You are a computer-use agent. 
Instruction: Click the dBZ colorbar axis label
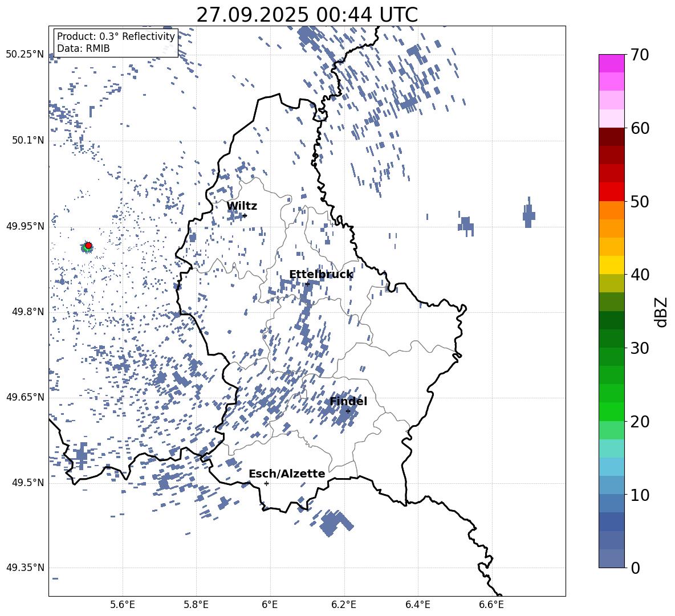pyautogui.click(x=661, y=312)
